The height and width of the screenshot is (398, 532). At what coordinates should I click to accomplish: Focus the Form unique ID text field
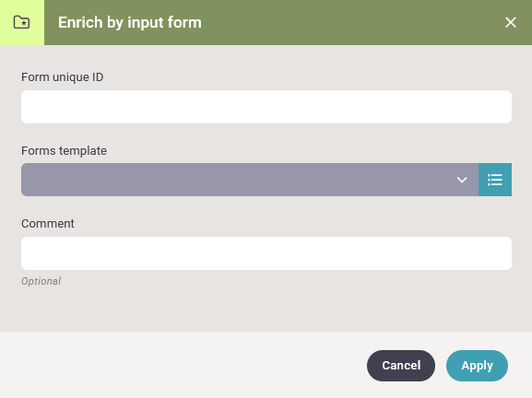tap(266, 107)
